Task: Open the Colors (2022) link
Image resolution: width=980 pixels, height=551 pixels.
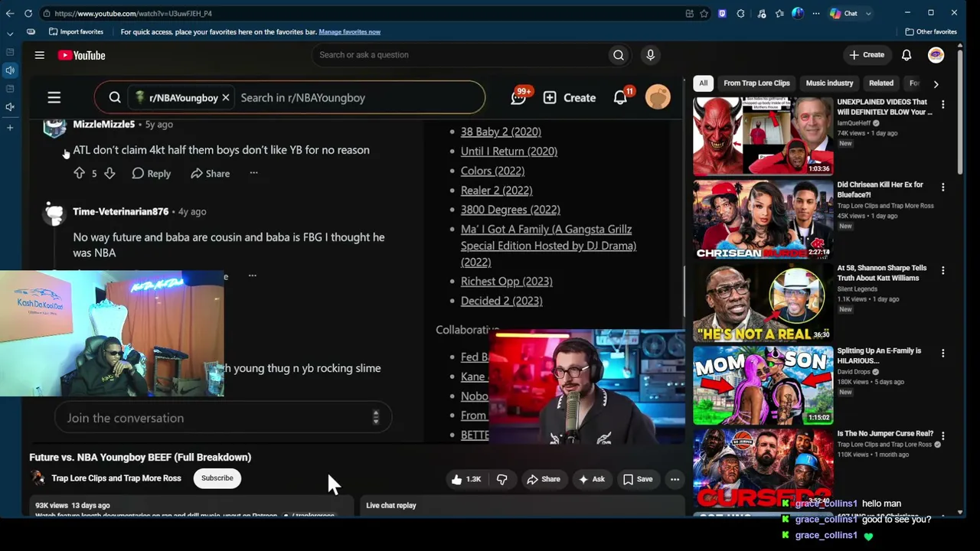Action: point(492,171)
